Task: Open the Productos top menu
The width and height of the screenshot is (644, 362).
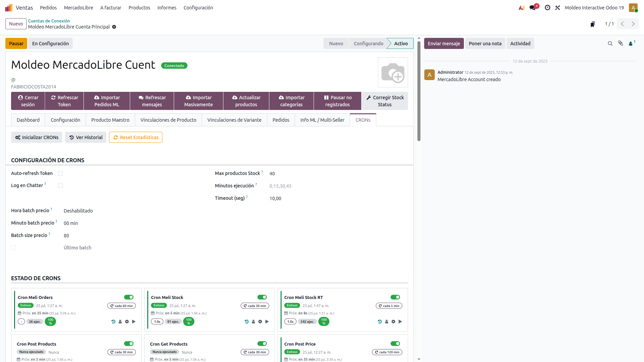Action: pyautogui.click(x=139, y=8)
